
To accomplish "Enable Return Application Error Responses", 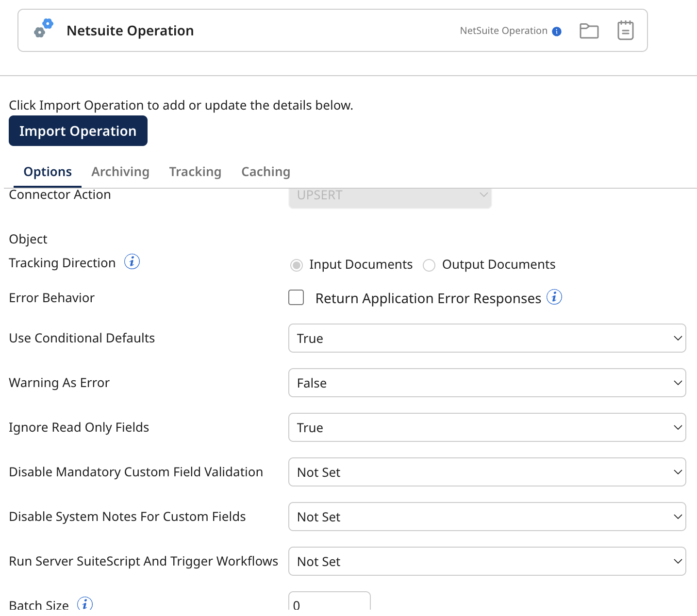I will (x=296, y=297).
